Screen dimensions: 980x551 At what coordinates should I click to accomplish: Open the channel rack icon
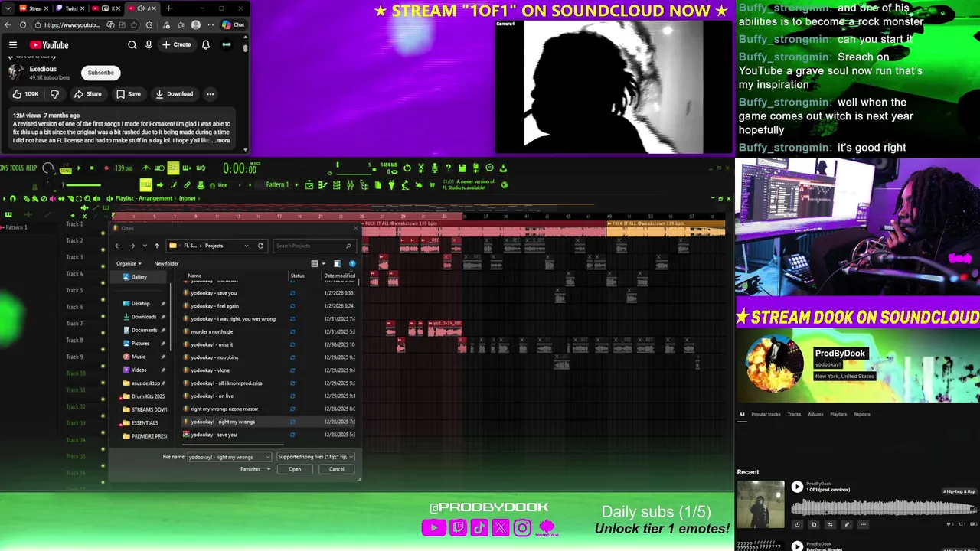pyautogui.click(x=336, y=185)
